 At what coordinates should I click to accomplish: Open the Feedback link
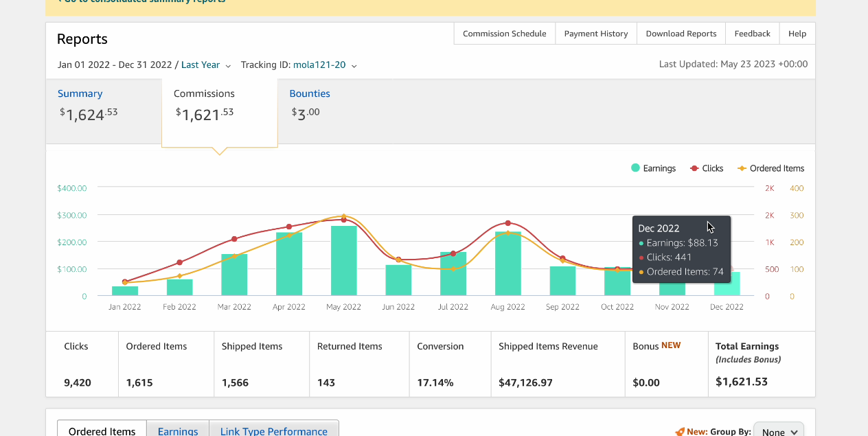coord(753,34)
